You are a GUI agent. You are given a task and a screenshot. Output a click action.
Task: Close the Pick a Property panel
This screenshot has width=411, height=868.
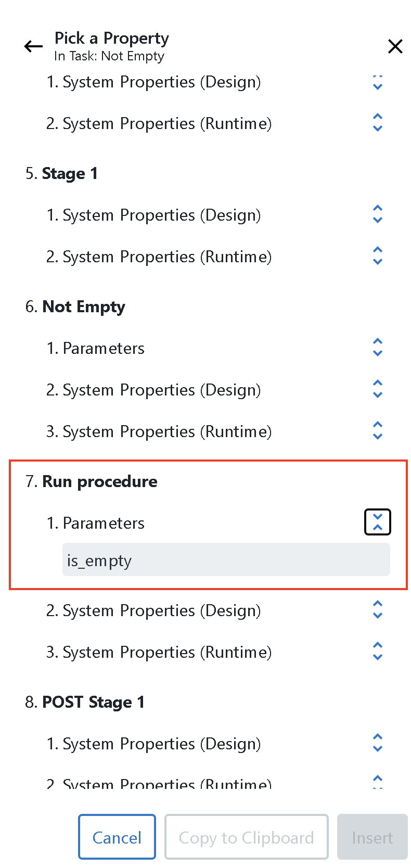tap(395, 47)
